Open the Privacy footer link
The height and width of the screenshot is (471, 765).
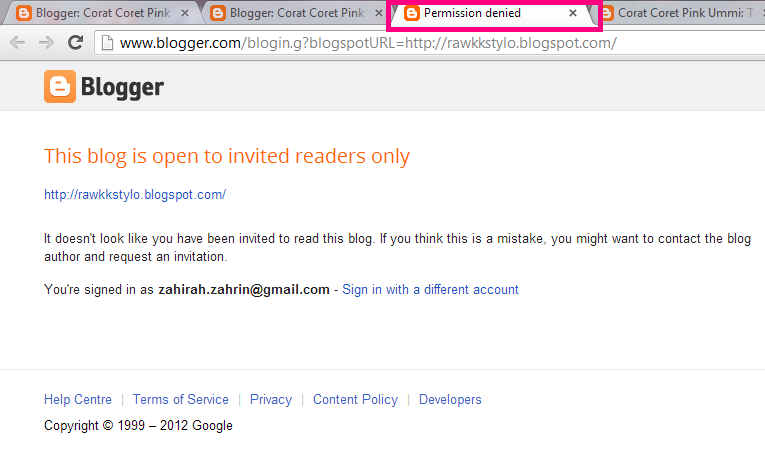(271, 399)
